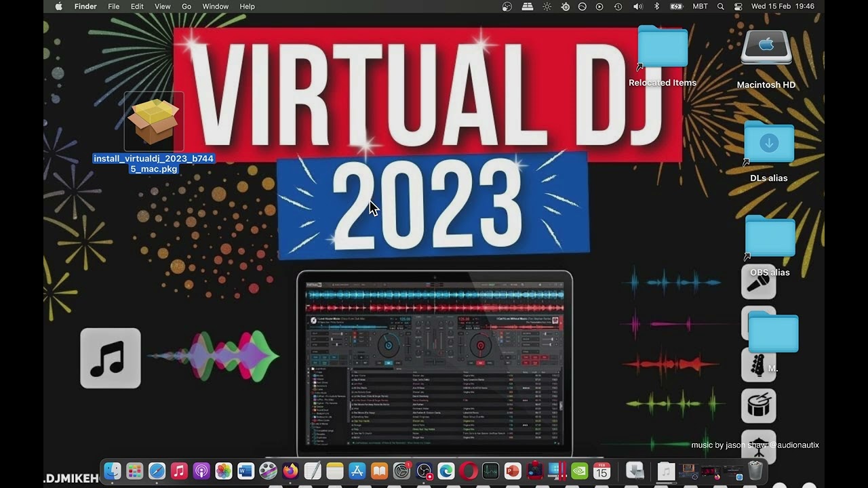
Task: Open the Window menu
Action: 216,6
